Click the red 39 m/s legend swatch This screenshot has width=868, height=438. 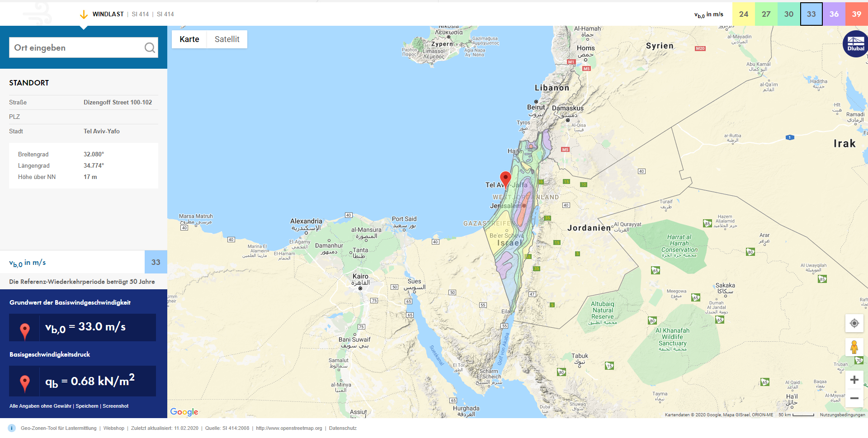click(x=857, y=14)
